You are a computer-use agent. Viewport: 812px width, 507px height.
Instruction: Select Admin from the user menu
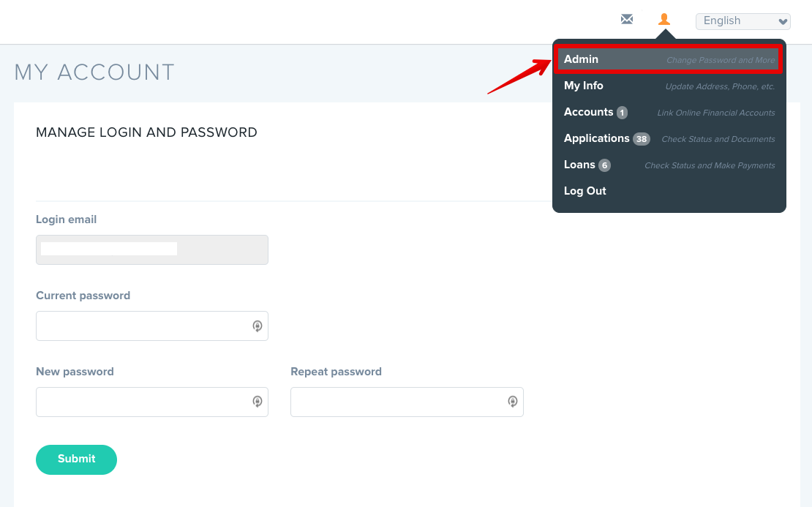click(x=669, y=59)
